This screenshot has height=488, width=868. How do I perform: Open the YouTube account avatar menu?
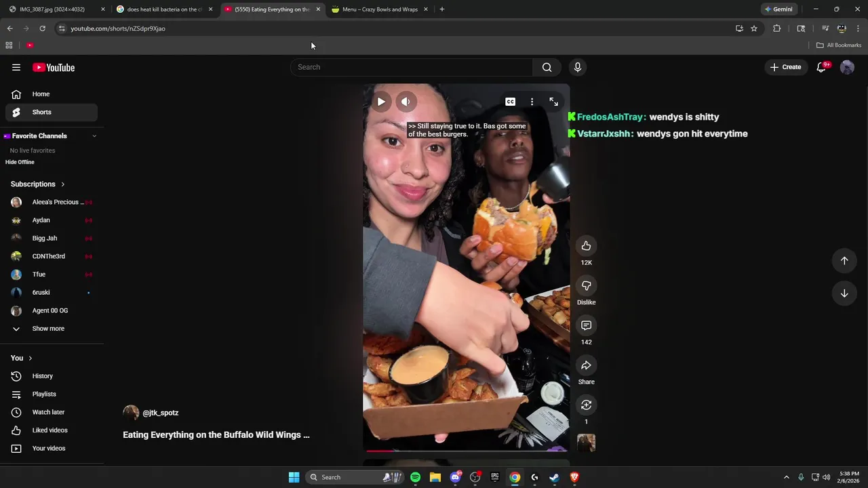click(x=847, y=67)
